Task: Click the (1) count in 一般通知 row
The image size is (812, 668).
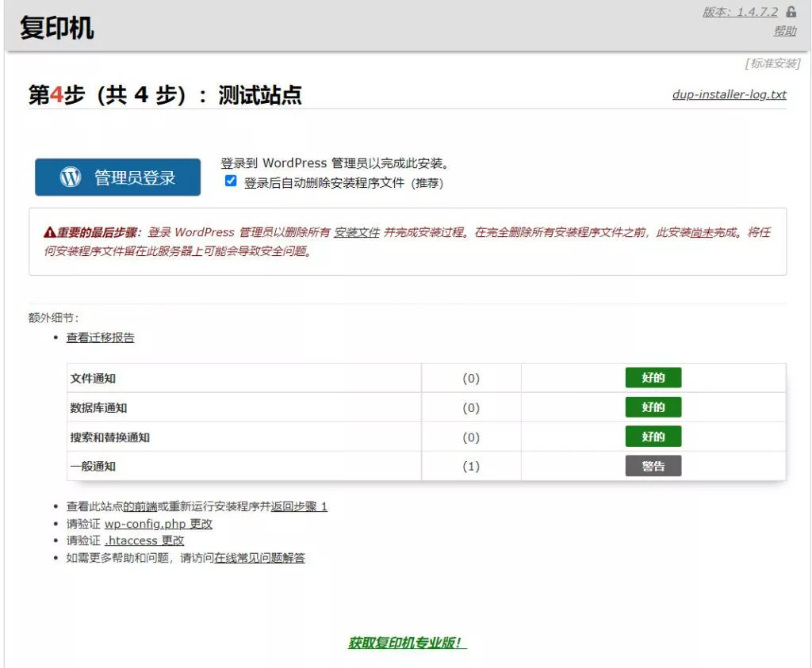Action: (x=471, y=466)
